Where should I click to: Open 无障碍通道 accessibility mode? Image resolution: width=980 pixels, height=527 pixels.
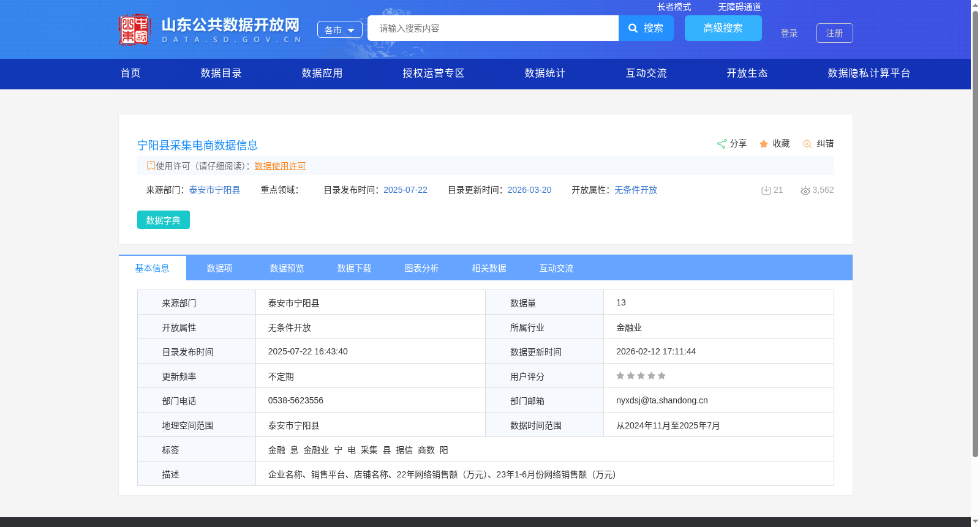(739, 7)
